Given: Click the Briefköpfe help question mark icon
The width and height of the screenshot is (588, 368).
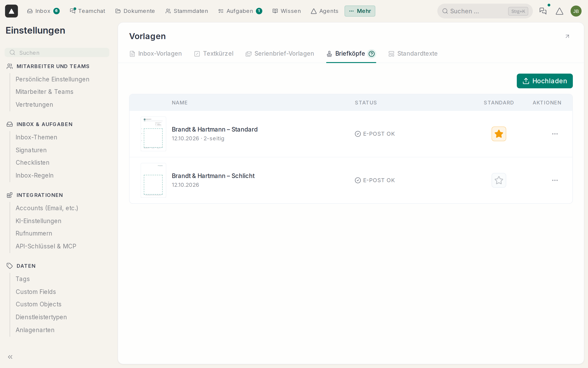Looking at the screenshot, I should tap(371, 54).
